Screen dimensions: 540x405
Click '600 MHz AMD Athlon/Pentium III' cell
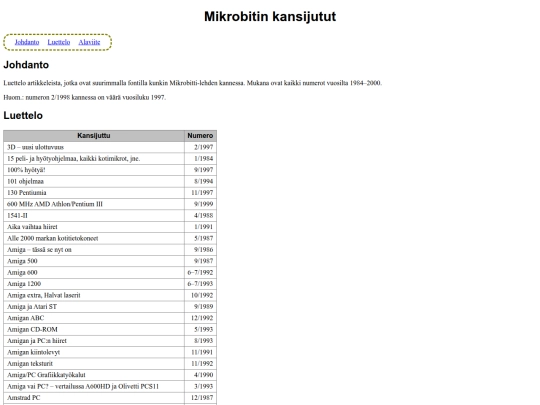point(94,204)
